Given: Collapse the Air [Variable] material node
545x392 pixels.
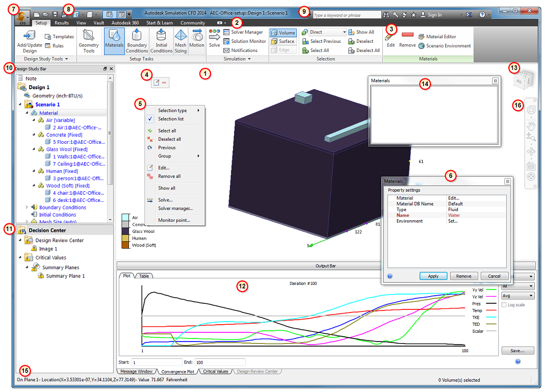Looking at the screenshot, I should click(x=34, y=120).
